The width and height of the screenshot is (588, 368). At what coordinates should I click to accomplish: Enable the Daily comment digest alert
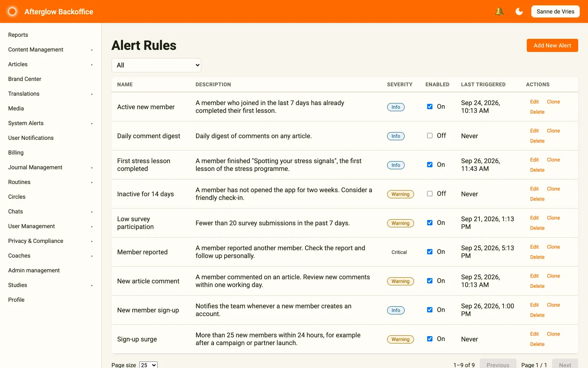coord(430,136)
